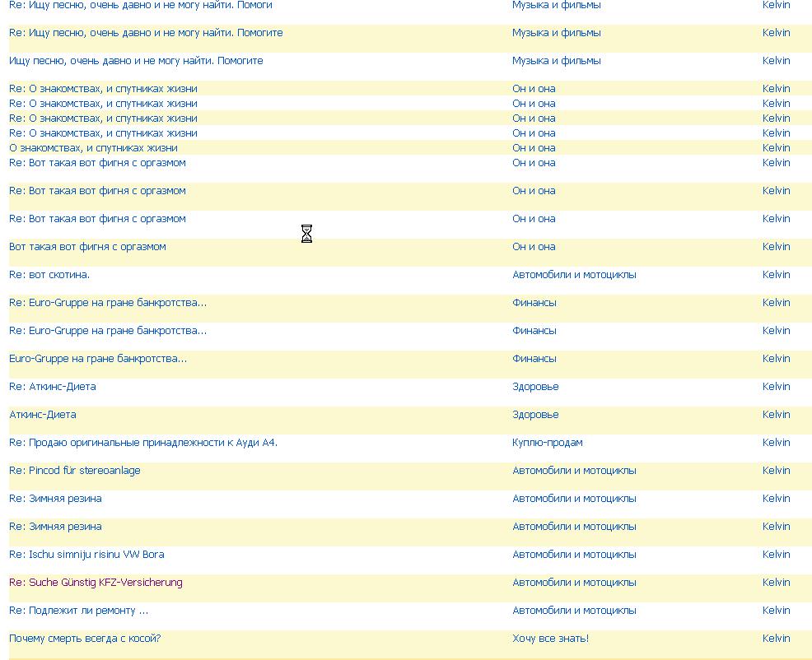Open 'Re: Pincod für stereoanlage' post
The height and width of the screenshot is (660, 812).
[x=74, y=471]
